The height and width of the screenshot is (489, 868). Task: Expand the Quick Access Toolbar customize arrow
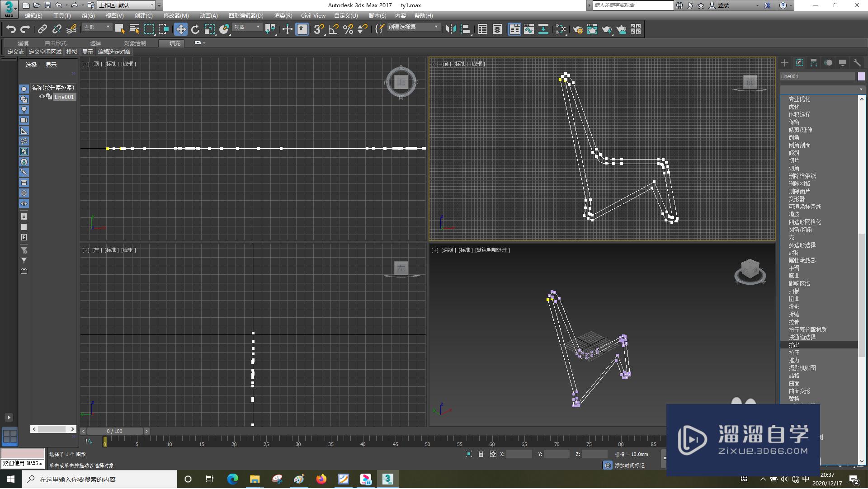click(x=159, y=5)
